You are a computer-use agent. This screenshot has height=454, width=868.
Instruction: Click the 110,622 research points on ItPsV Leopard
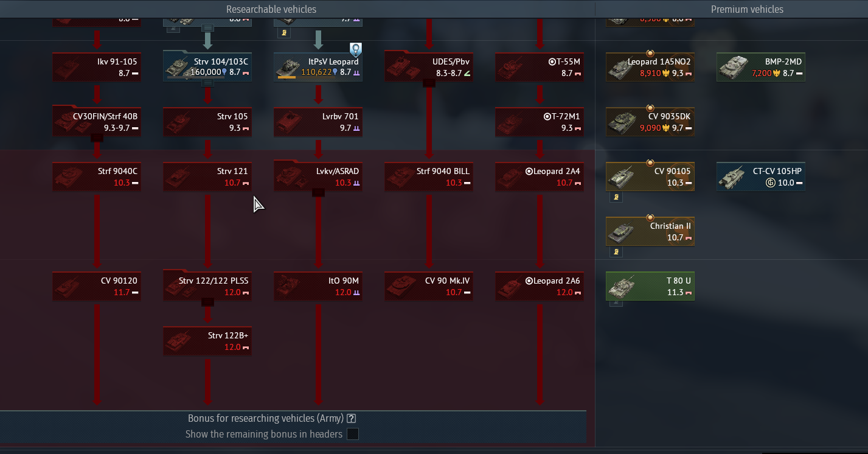316,72
